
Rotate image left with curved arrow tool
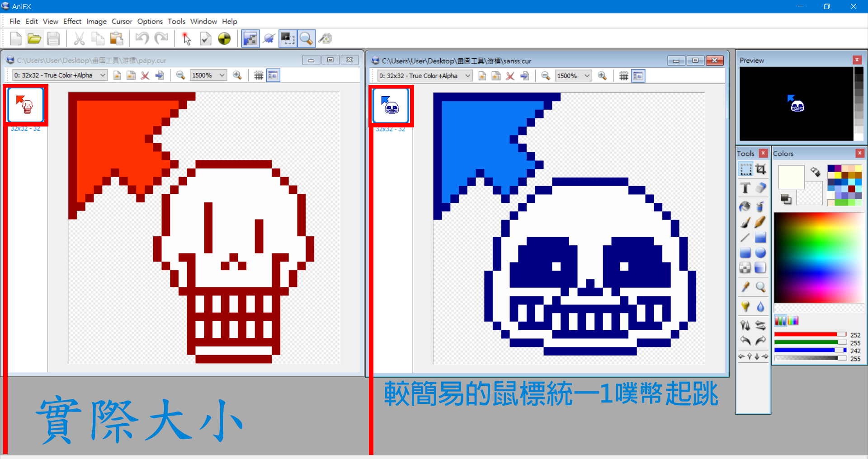pyautogui.click(x=745, y=341)
